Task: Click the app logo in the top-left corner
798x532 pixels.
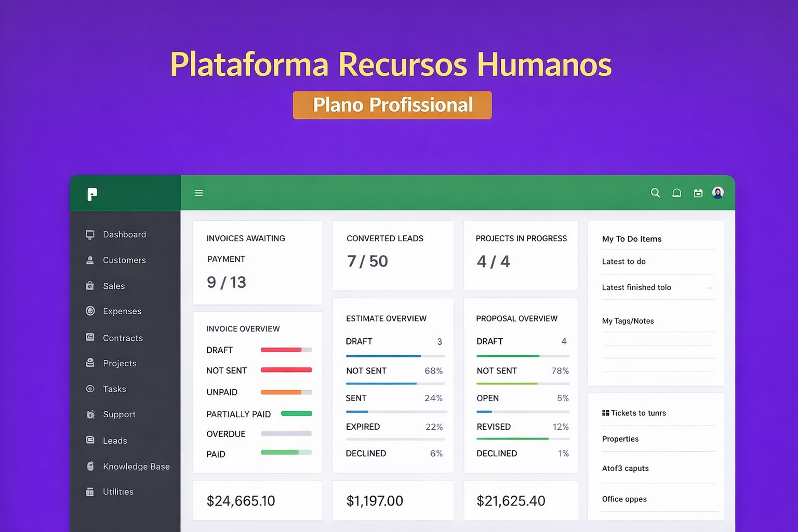Action: click(92, 194)
